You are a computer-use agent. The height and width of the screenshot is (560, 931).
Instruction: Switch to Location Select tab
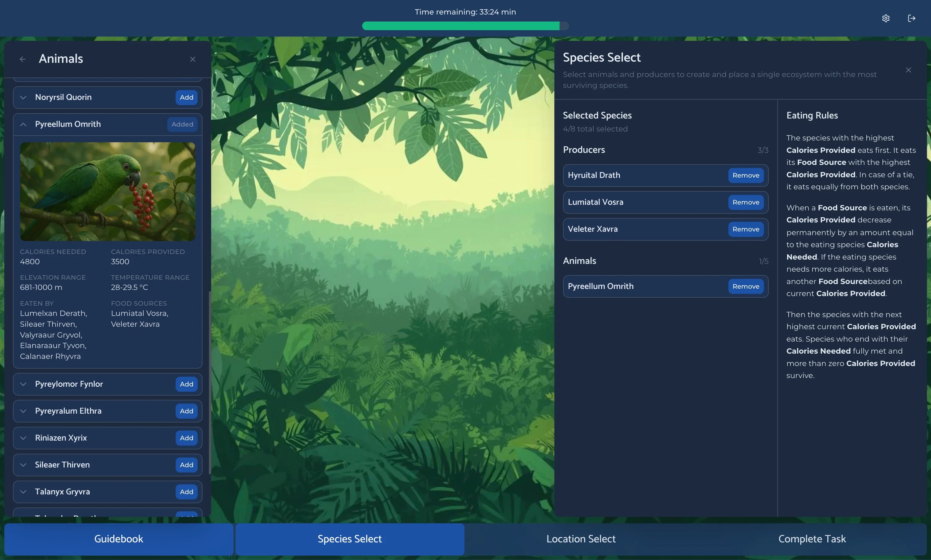(581, 539)
